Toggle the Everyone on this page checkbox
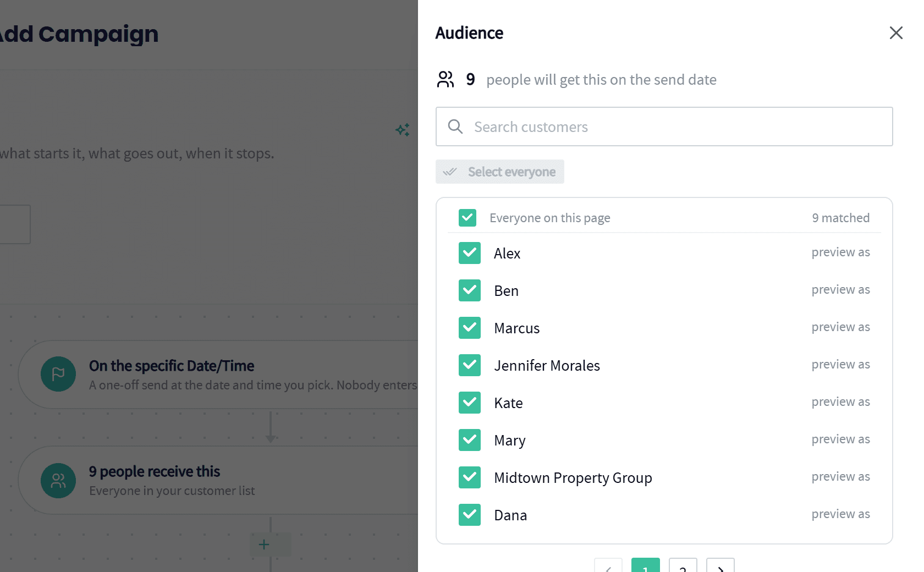 click(468, 218)
